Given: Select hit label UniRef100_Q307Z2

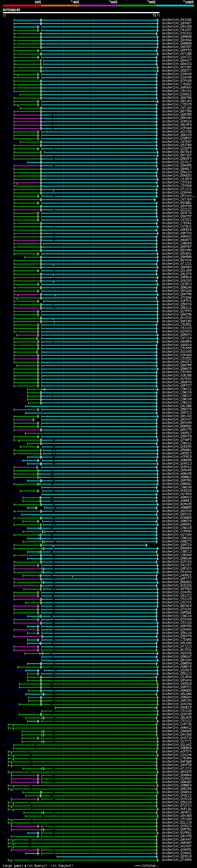Looking at the screenshot, I should [177, 57].
